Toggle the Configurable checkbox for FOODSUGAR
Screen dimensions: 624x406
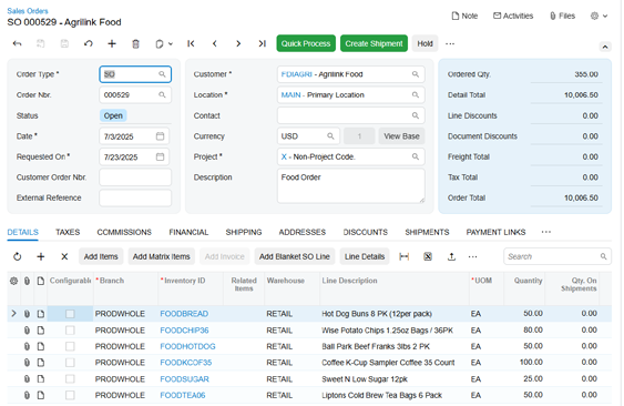coord(70,379)
